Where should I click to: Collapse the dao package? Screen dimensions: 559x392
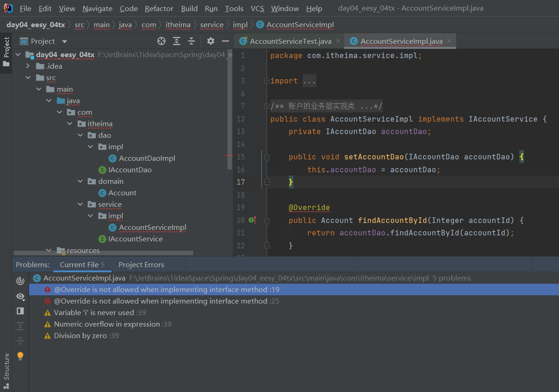coord(80,135)
